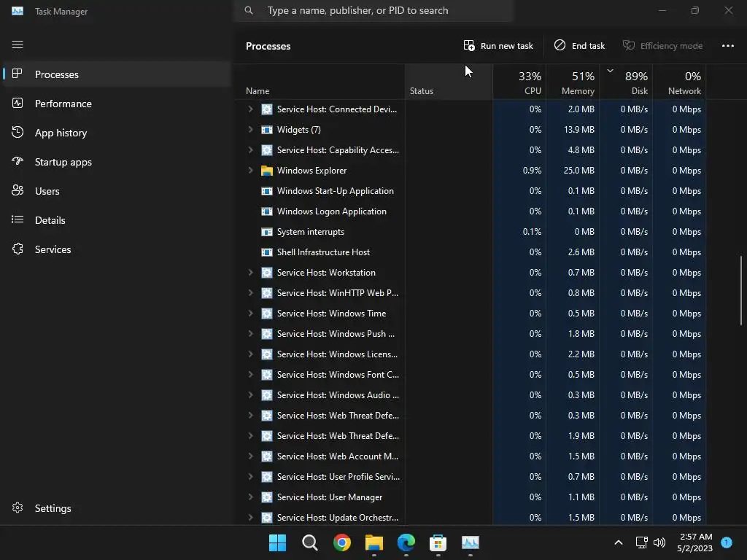The height and width of the screenshot is (560, 747).
Task: Click the Widgets process icon
Action: [x=267, y=130]
